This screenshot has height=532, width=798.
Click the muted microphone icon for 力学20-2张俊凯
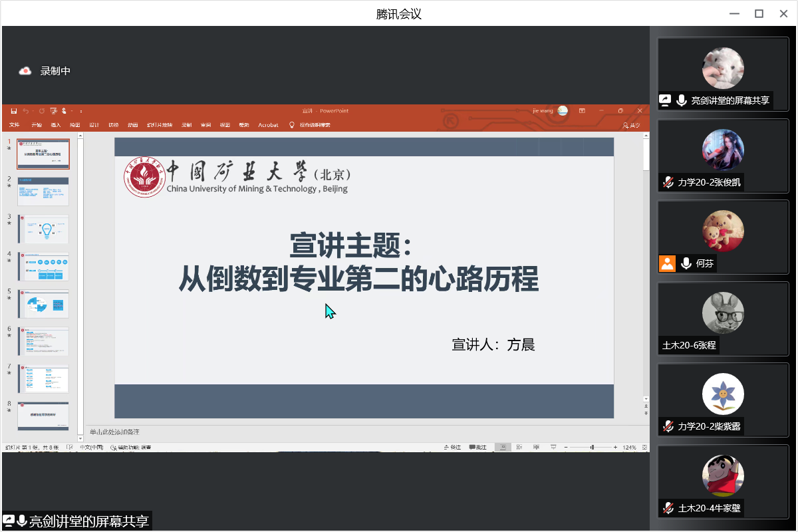668,182
